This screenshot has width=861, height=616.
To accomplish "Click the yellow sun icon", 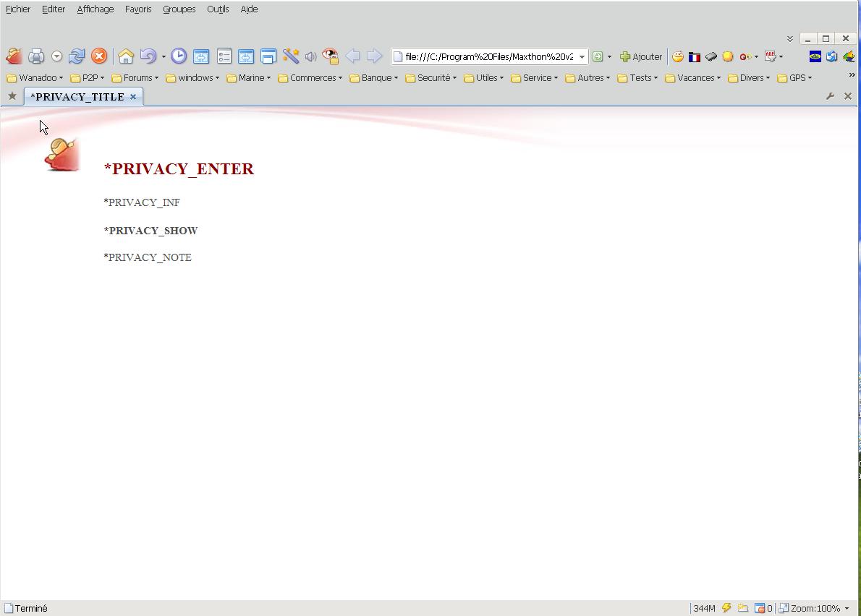I will 728,56.
